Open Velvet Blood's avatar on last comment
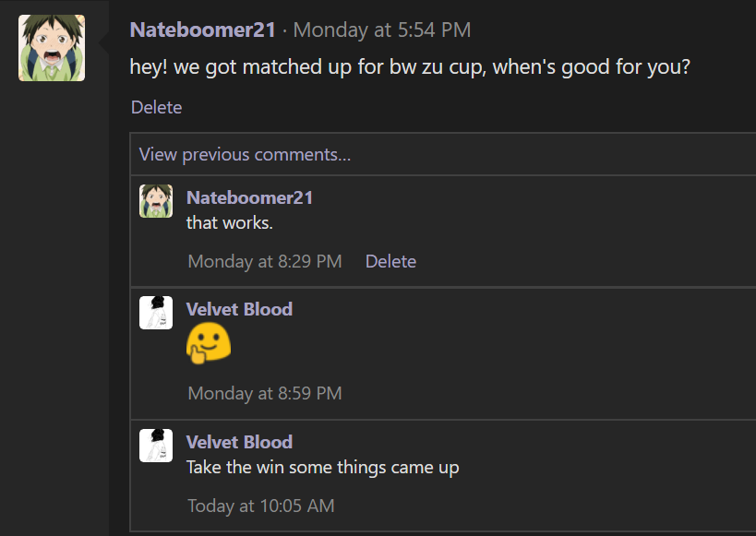 click(x=156, y=446)
